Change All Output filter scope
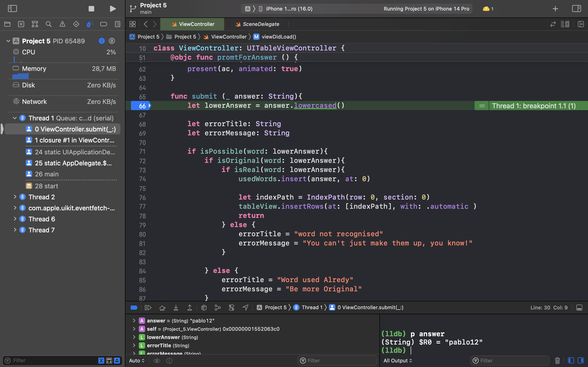The width and height of the screenshot is (588, 367). point(398,360)
